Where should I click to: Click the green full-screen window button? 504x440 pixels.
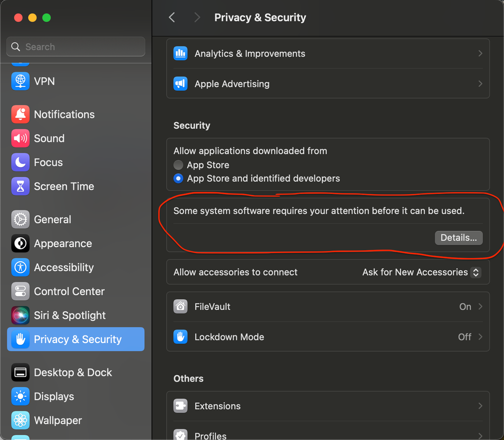coord(47,18)
